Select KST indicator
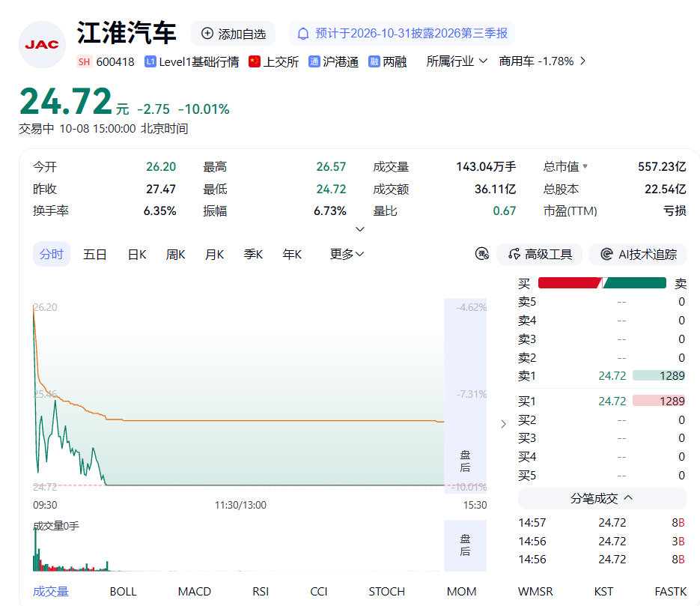 coord(603,591)
